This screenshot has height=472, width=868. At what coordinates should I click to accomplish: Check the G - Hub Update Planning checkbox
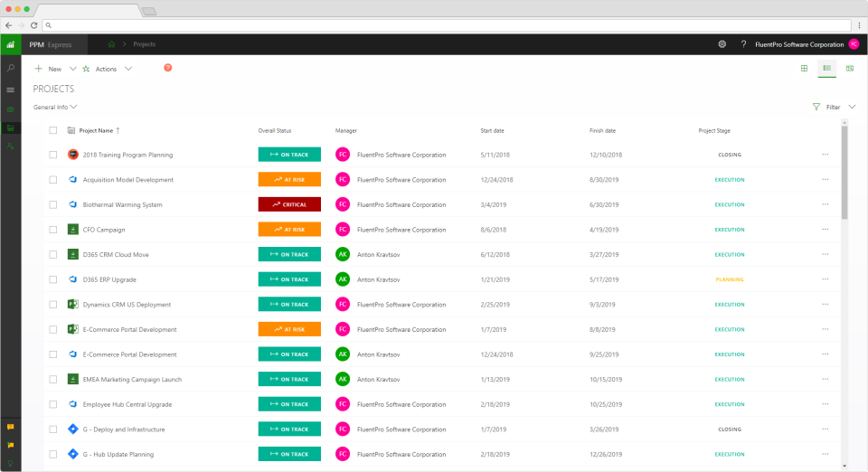point(53,454)
